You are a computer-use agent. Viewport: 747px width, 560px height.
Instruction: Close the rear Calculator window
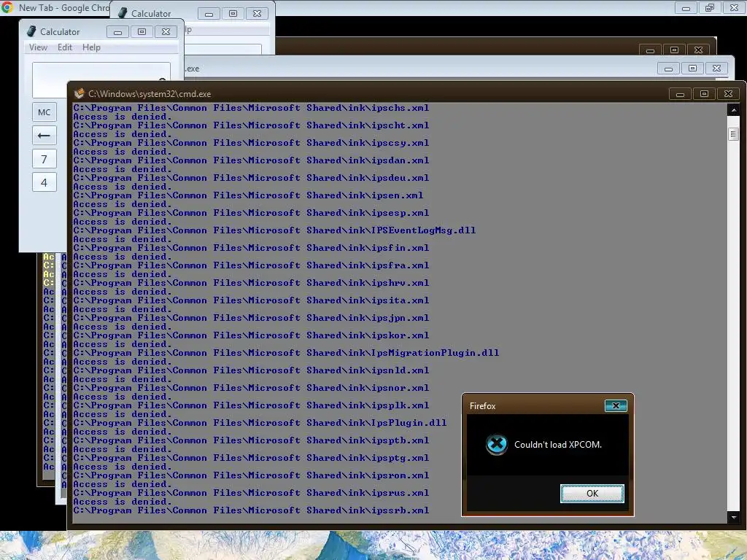257,14
